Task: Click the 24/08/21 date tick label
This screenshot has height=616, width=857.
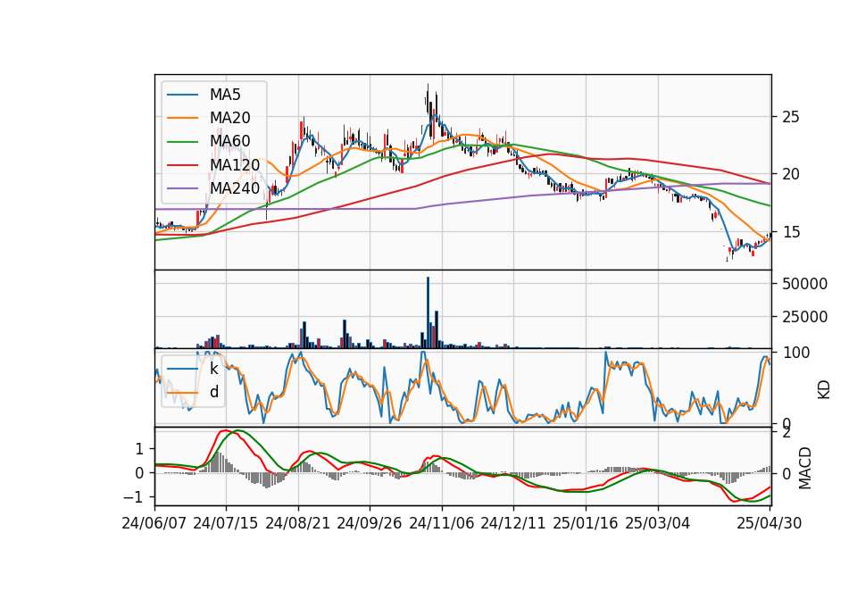Action: 298,523
